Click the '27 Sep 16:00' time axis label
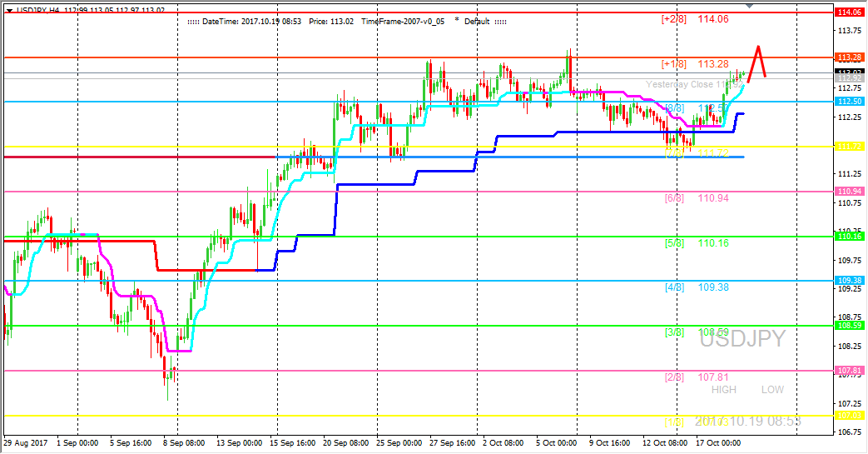The height and width of the screenshot is (454, 868). click(452, 443)
